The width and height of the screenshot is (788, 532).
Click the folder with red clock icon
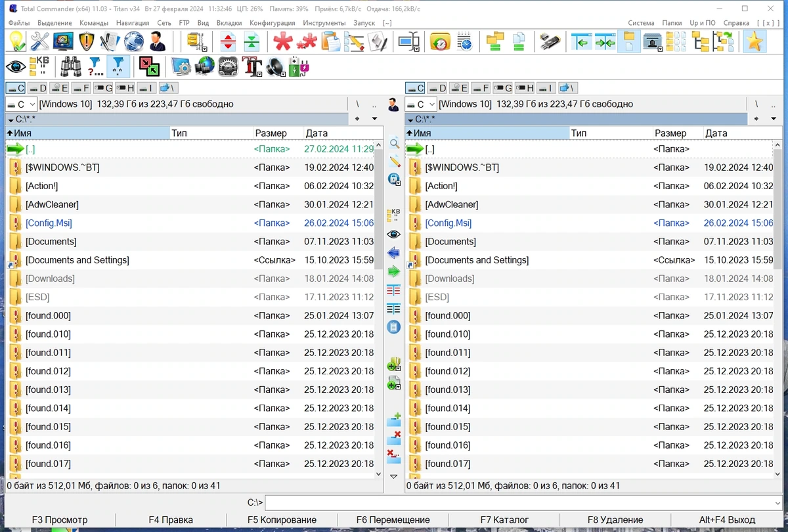click(441, 41)
